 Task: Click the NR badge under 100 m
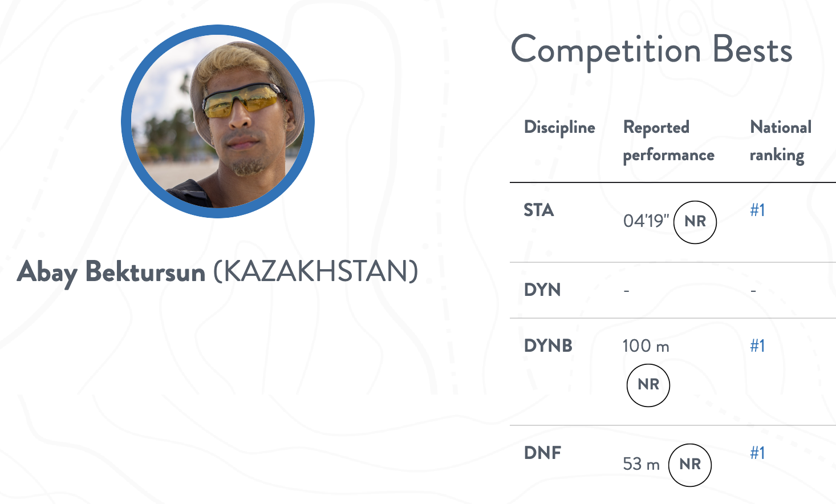[648, 385]
